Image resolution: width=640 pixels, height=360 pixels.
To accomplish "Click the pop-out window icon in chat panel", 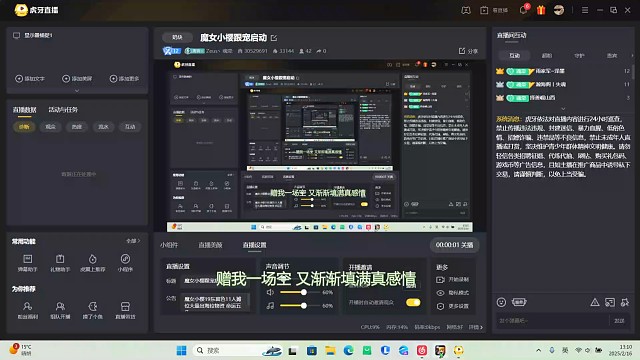I will [x=610, y=302].
